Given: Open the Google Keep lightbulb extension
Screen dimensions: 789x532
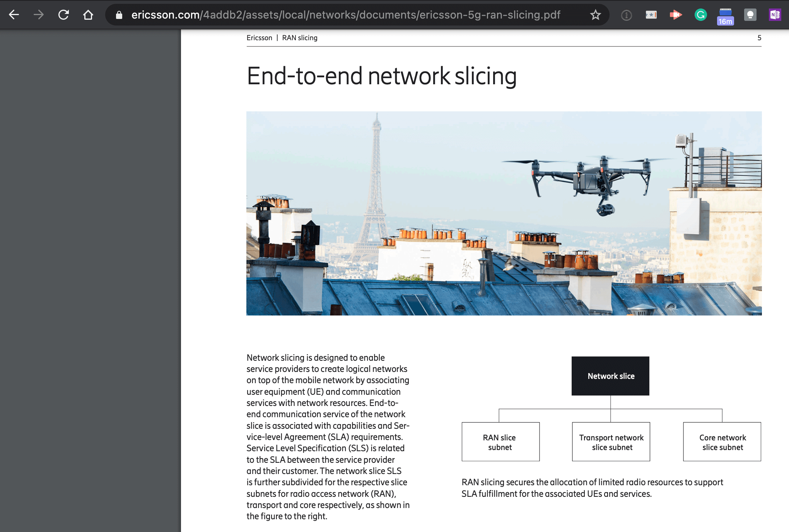Looking at the screenshot, I should pyautogui.click(x=750, y=15).
